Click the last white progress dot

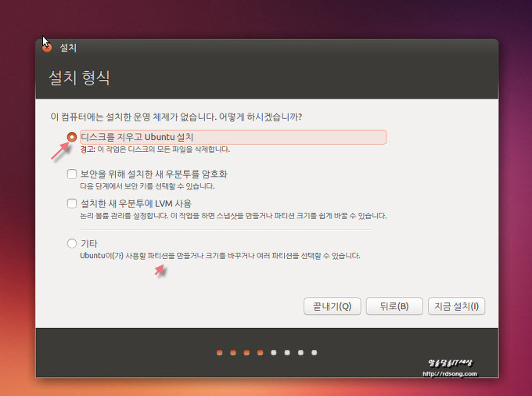tap(314, 352)
